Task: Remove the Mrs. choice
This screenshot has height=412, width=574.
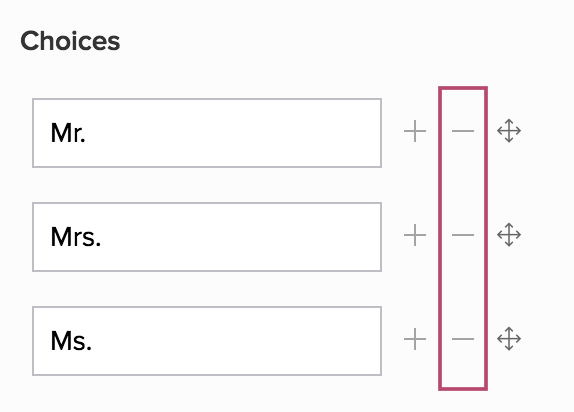Action: tap(463, 235)
